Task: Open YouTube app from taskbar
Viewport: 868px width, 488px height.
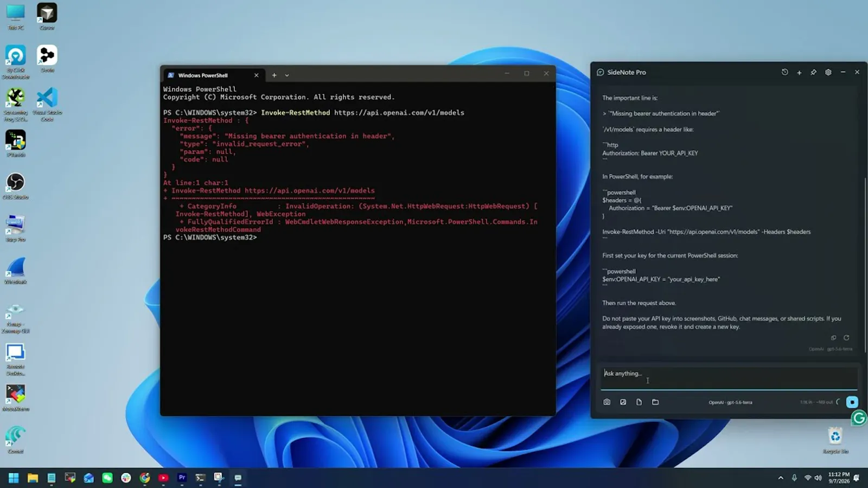Action: click(163, 478)
